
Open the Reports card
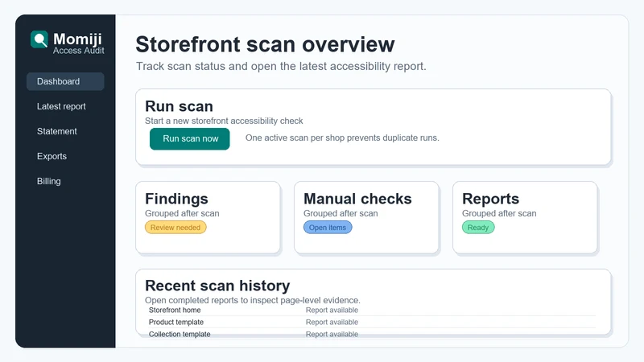525,217
